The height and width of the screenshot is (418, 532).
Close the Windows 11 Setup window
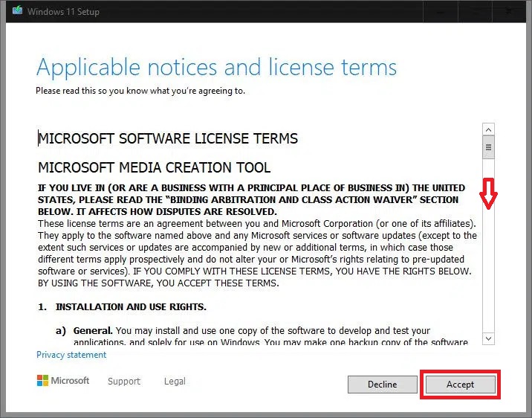click(508, 11)
